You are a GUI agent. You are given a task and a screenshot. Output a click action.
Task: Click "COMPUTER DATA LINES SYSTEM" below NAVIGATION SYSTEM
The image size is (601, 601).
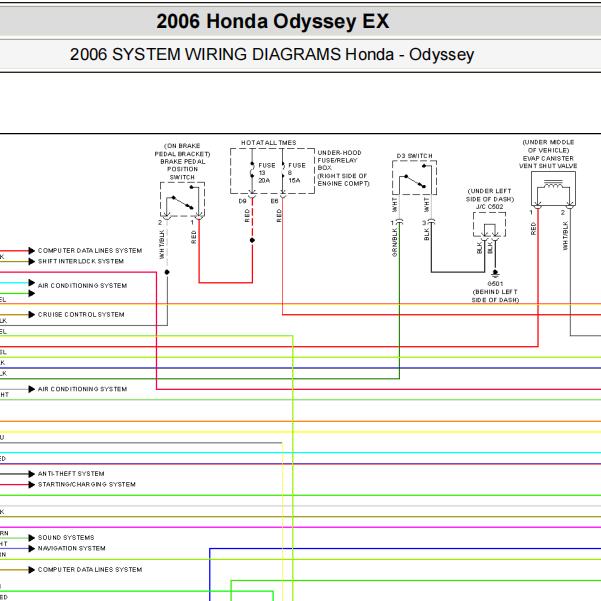[90, 570]
